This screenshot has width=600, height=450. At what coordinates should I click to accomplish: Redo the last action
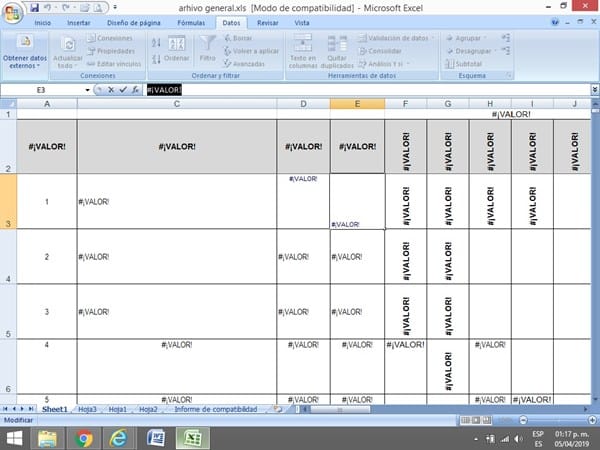pyautogui.click(x=66, y=7)
